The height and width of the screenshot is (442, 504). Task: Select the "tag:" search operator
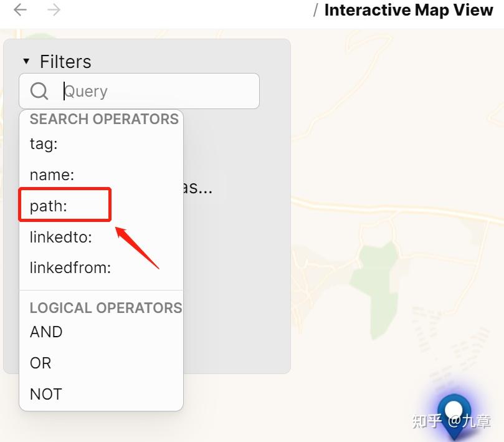click(44, 144)
